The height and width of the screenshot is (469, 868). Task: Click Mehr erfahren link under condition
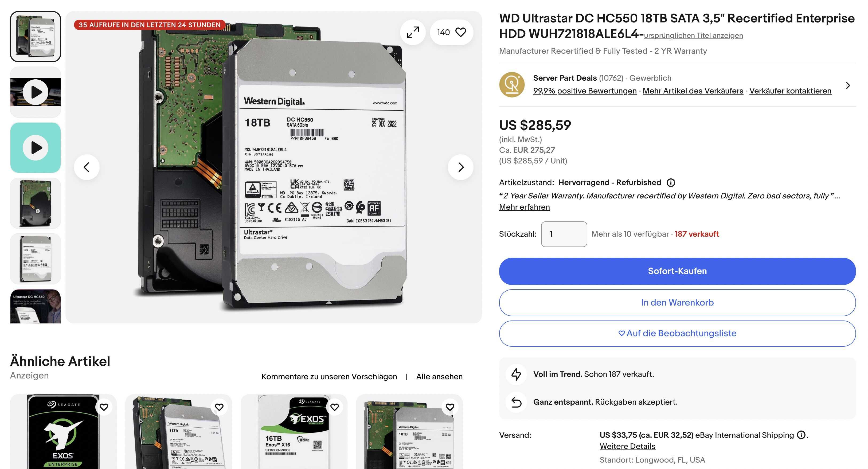(524, 207)
